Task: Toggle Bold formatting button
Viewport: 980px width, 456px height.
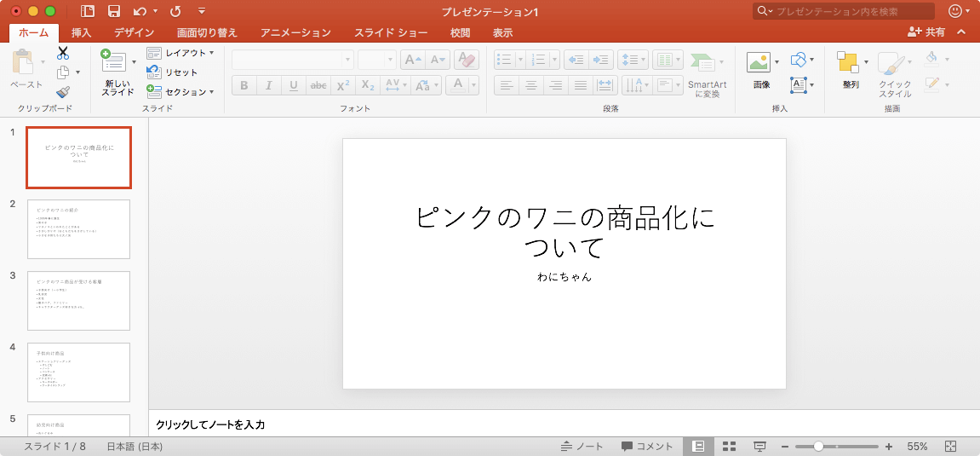Action: point(244,85)
